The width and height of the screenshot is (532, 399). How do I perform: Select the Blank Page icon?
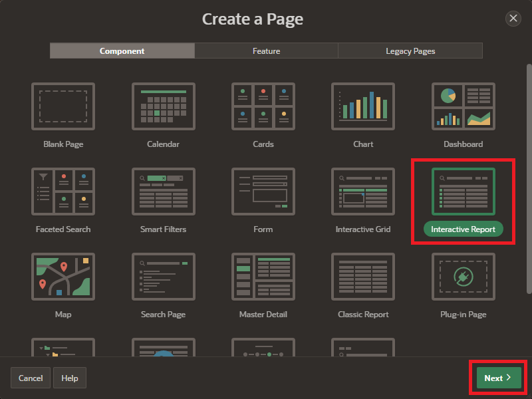[63, 106]
